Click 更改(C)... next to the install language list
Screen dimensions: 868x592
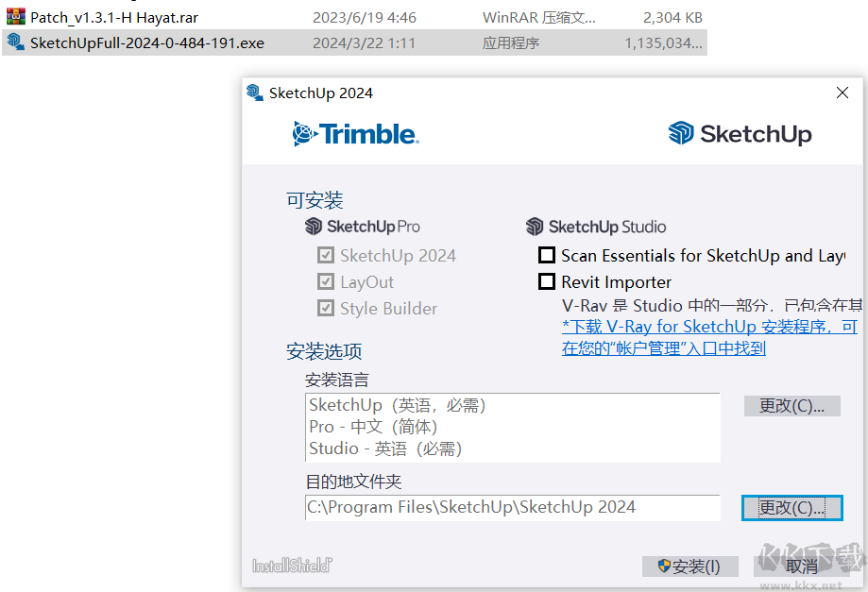tap(792, 406)
